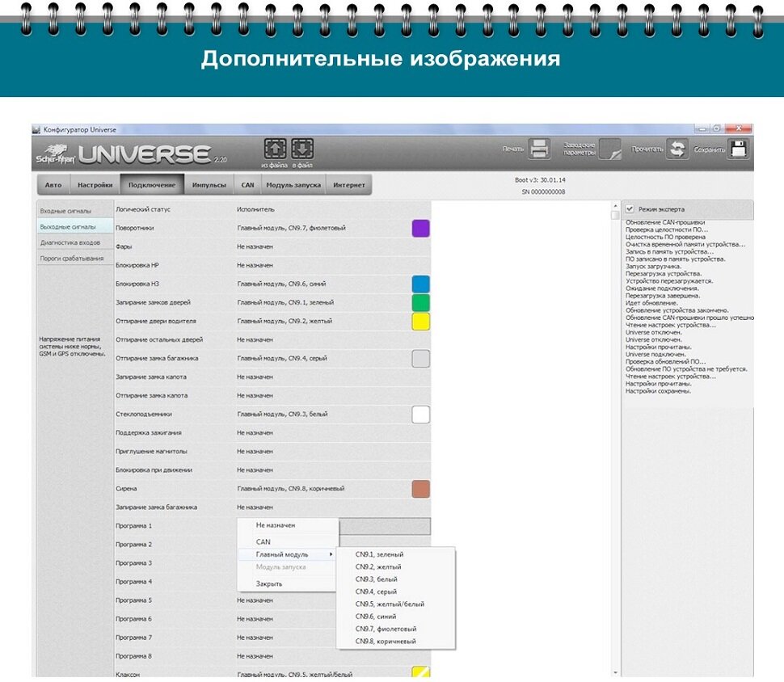Select Входные сигналы in sidebar
This screenshot has height=682, width=784.
[x=75, y=211]
